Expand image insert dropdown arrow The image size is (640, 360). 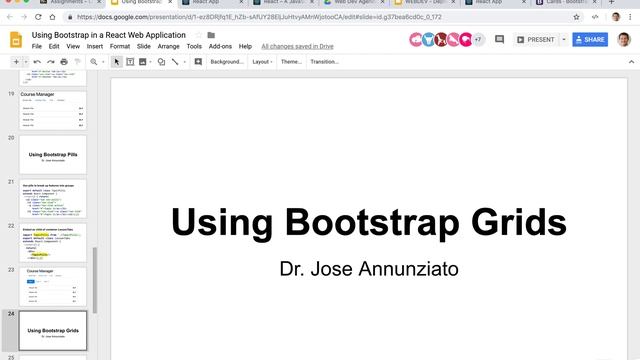point(151,62)
